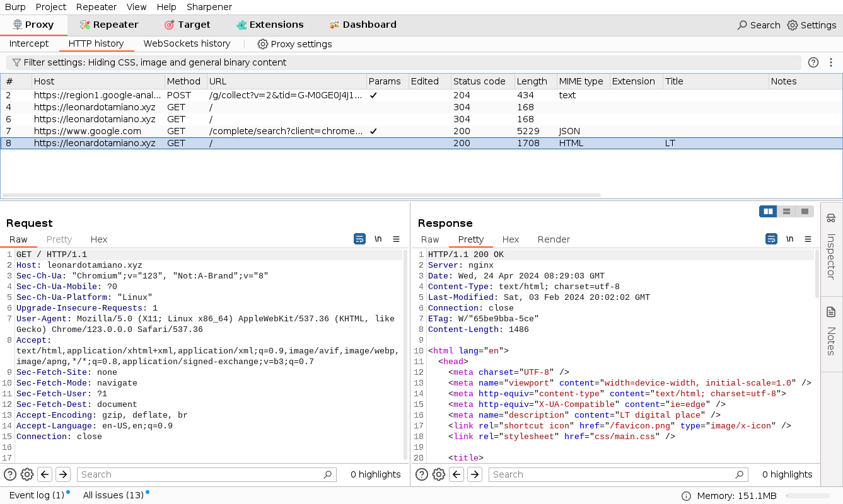Open All issues list
843x504 pixels.
[x=113, y=495]
